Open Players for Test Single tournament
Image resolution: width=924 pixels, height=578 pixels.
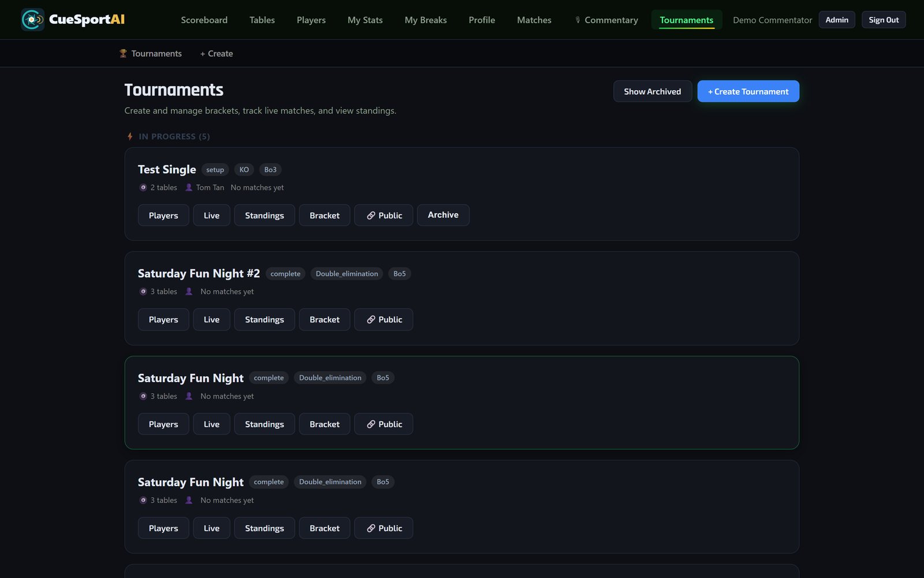point(163,215)
